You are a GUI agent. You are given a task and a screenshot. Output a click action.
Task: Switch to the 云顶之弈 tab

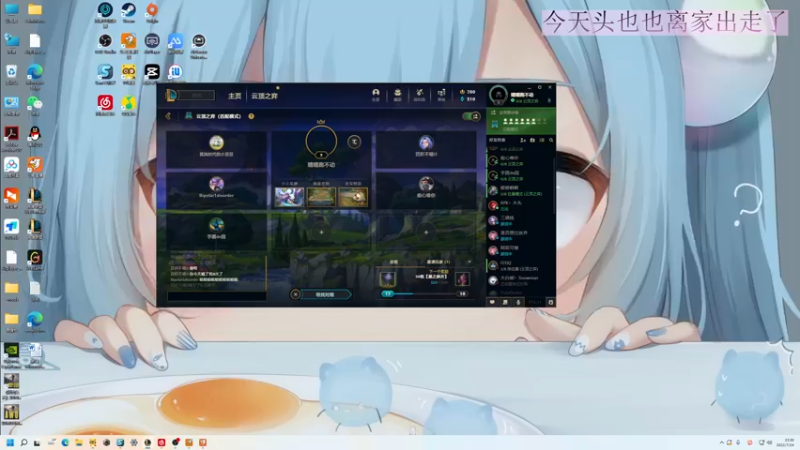264,96
